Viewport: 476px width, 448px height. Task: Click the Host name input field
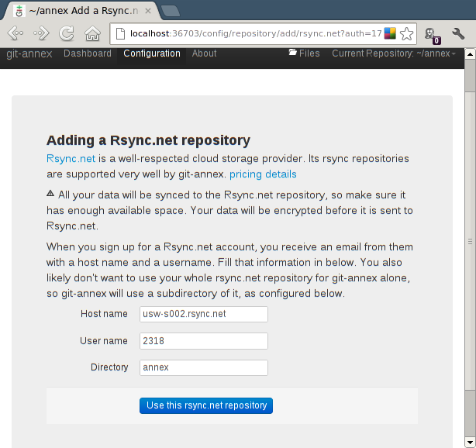204,314
